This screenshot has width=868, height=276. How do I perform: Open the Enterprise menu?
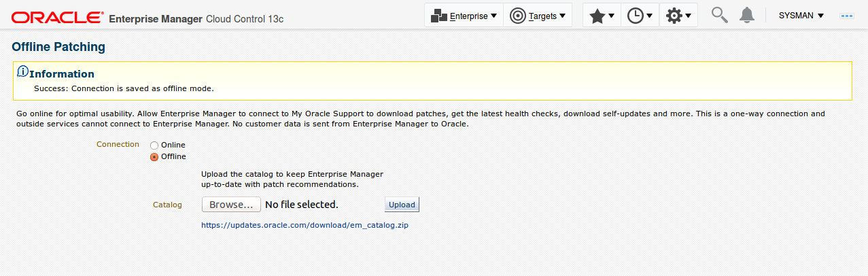click(464, 16)
